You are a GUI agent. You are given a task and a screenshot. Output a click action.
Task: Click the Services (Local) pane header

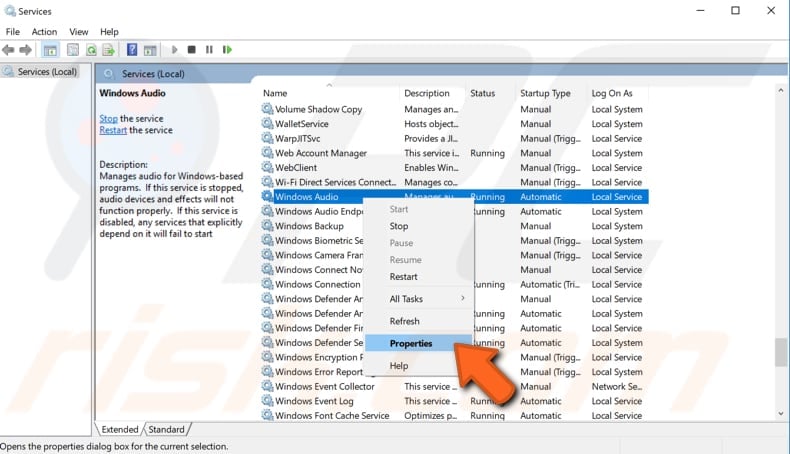coord(153,74)
